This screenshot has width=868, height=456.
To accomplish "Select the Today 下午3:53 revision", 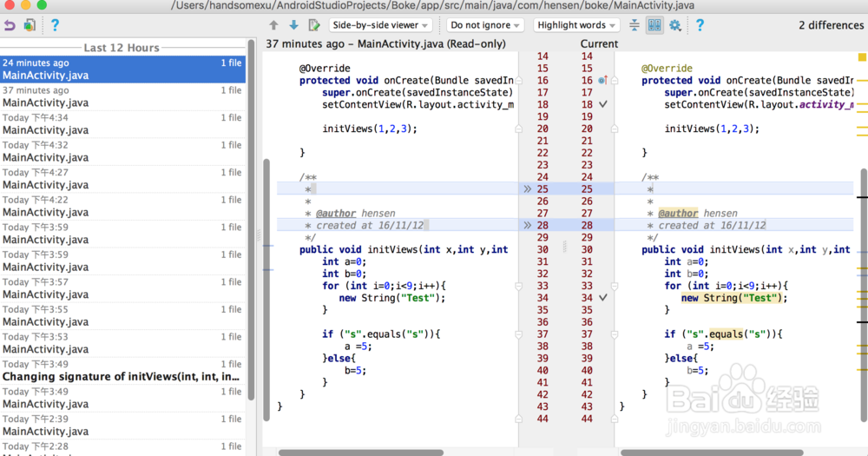I will point(122,343).
